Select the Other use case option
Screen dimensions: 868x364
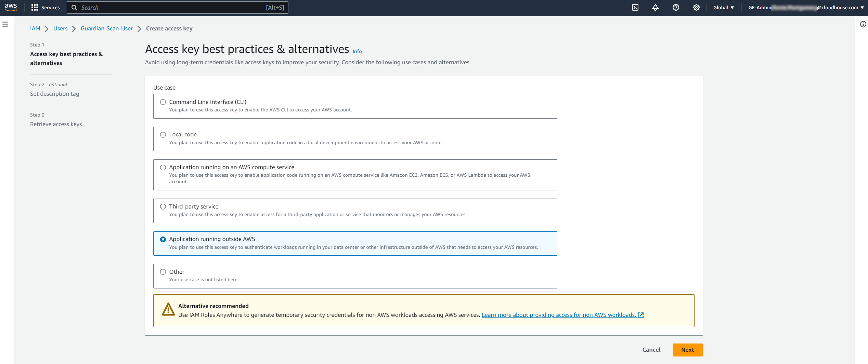coord(163,272)
